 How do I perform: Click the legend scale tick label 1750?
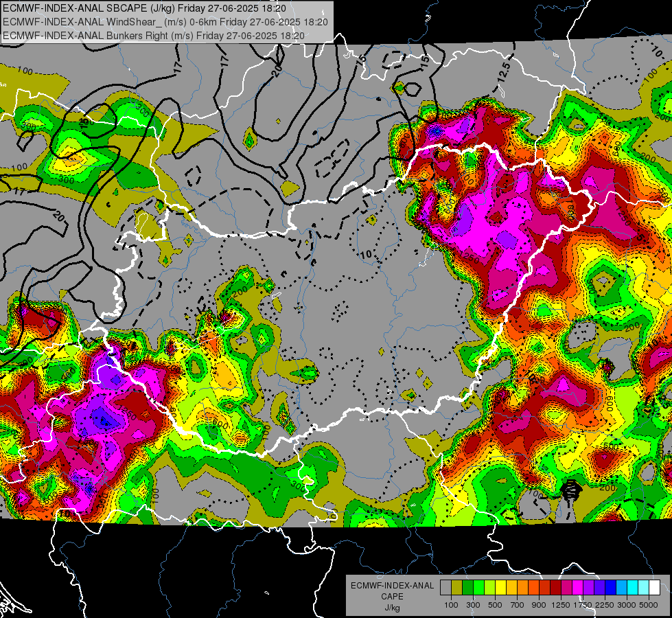pyautogui.click(x=583, y=605)
